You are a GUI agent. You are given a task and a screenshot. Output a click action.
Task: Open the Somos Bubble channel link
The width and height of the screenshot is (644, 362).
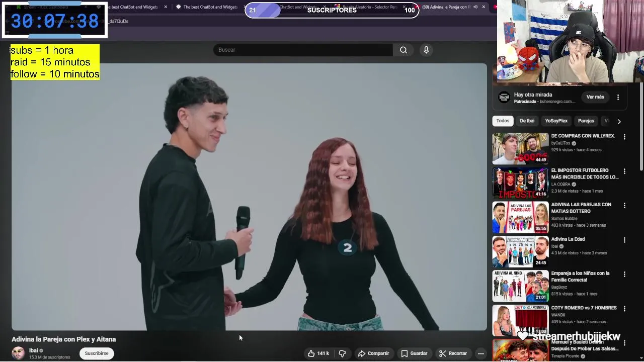point(565,219)
